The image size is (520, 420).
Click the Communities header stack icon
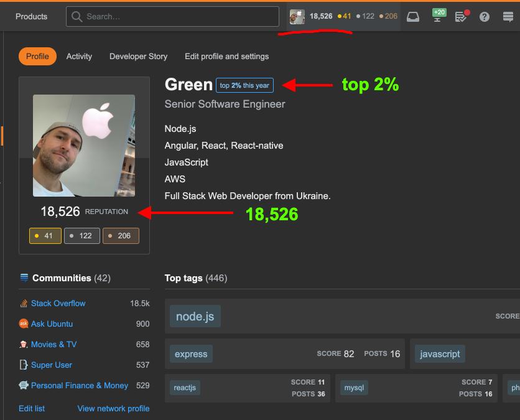[x=24, y=278]
